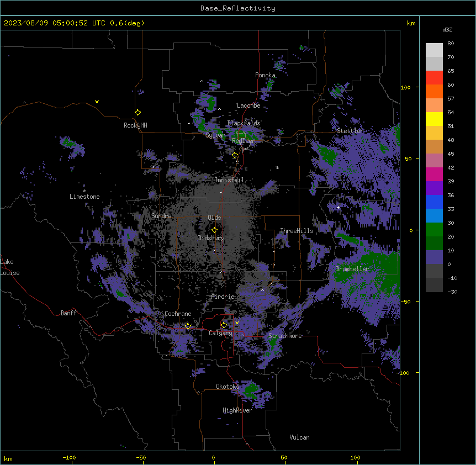This screenshot has height=465, width=476.
Task: Click the Drumheller label
Action: point(352,269)
